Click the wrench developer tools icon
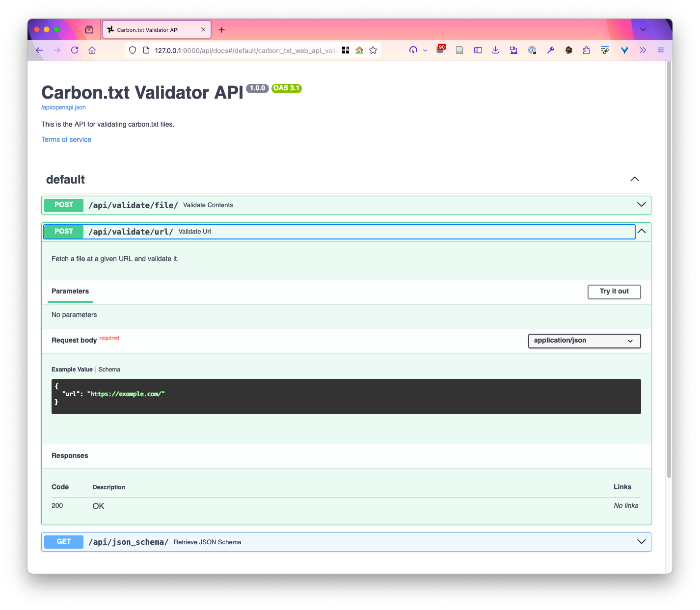 [x=551, y=50]
